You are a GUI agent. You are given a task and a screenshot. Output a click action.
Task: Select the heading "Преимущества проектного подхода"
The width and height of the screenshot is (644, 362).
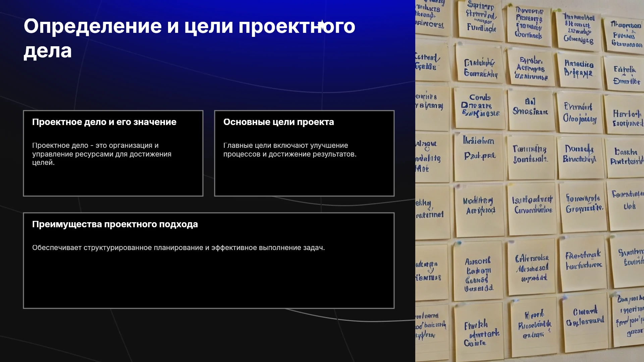tap(115, 224)
